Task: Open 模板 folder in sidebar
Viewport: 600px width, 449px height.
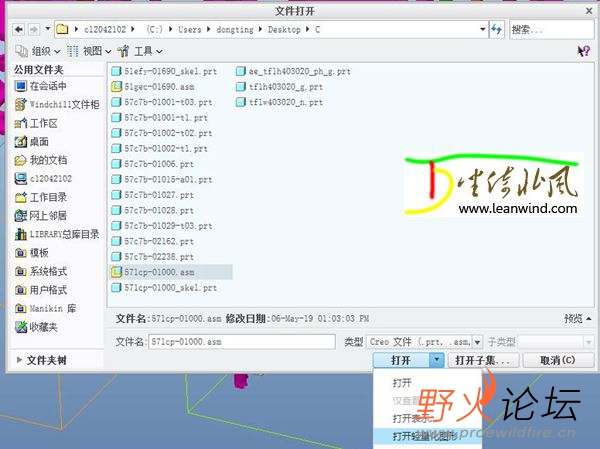Action: 32,253
